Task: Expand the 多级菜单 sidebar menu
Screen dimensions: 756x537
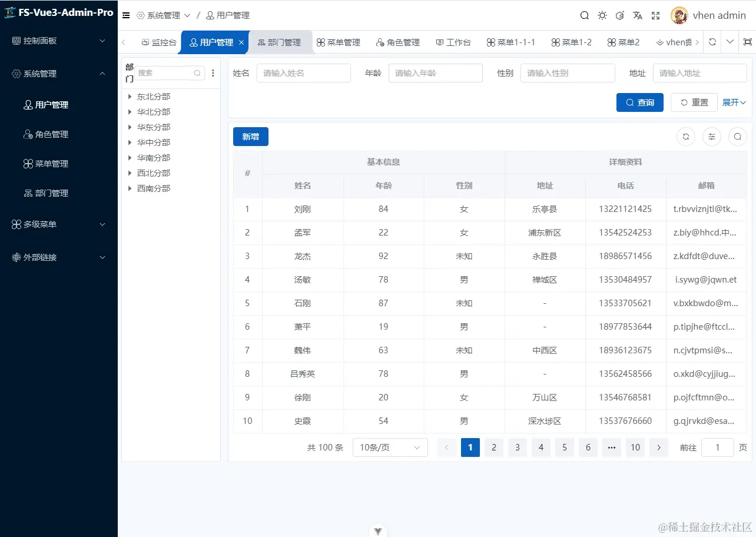Action: click(x=59, y=224)
